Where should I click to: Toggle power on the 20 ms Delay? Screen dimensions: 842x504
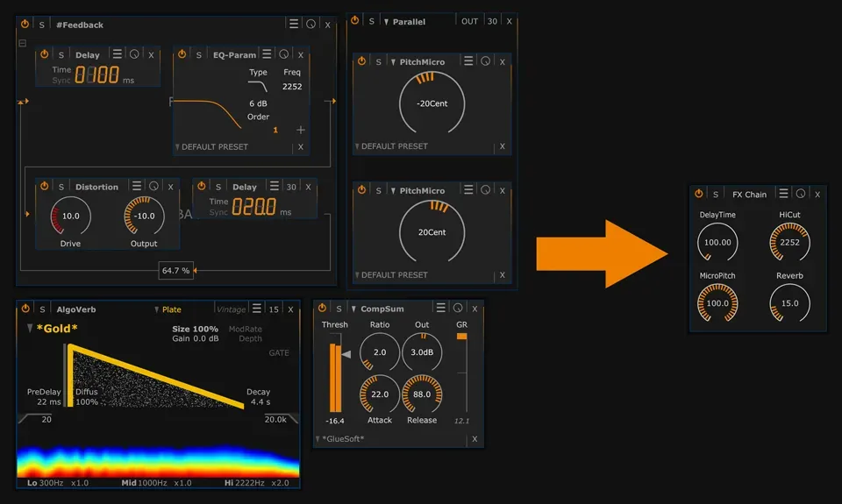pos(202,186)
